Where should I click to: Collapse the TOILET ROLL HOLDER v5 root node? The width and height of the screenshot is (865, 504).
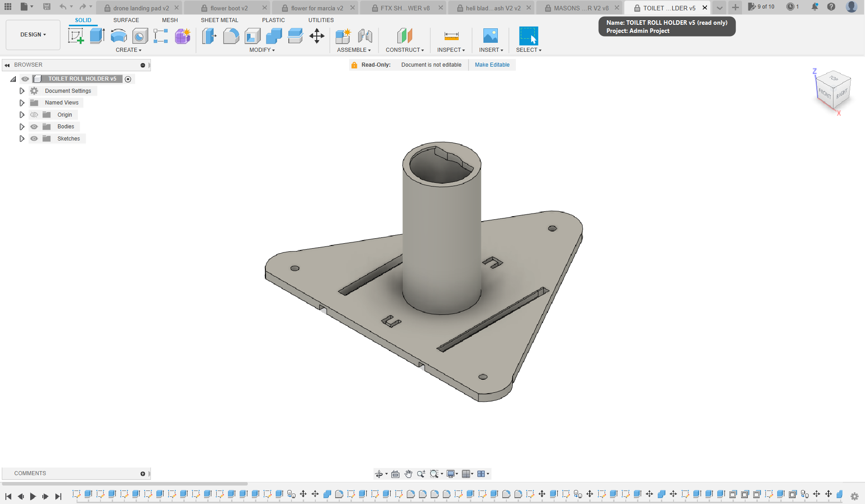(13, 79)
